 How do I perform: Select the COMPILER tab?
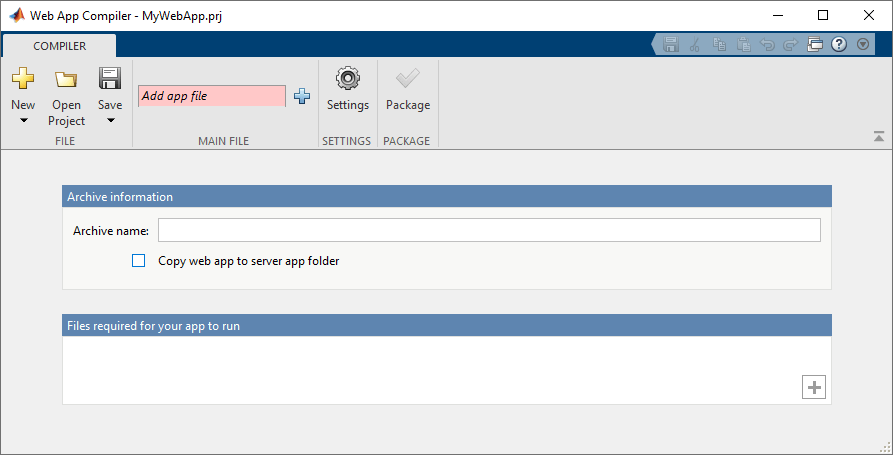[x=60, y=46]
